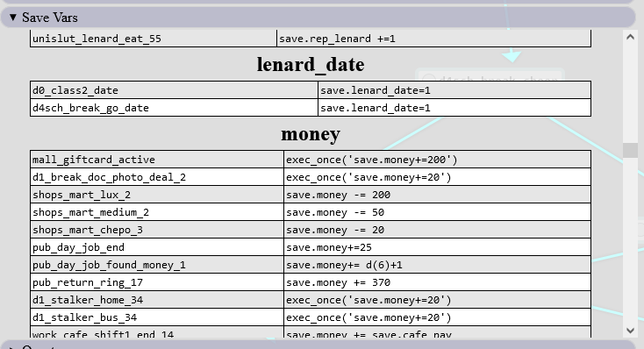Select the shops_mart_chepo_3 cell
644x349 pixels.
click(x=157, y=230)
